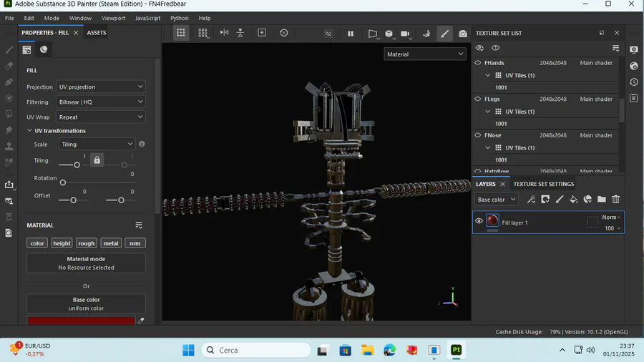The image size is (644, 362).
Task: Click the dark red base color swatch
Action: pyautogui.click(x=81, y=321)
